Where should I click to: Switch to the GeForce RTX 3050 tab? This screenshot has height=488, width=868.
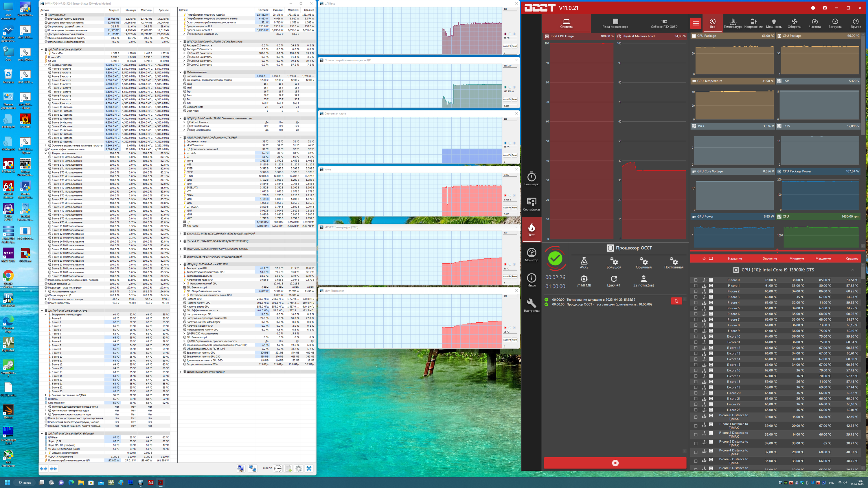pos(664,23)
